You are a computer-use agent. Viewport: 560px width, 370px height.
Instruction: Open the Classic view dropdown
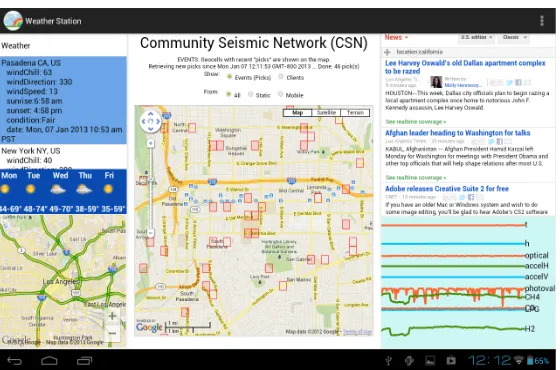coord(514,38)
